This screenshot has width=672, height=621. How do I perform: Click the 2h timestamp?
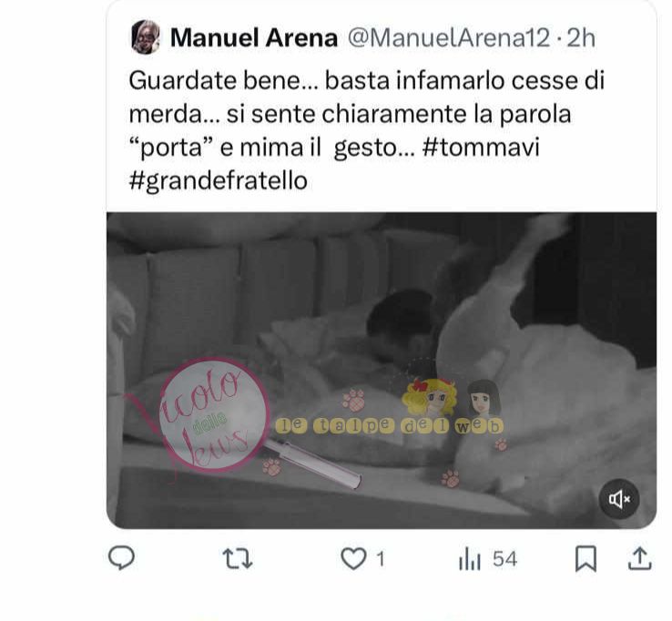coord(581,37)
